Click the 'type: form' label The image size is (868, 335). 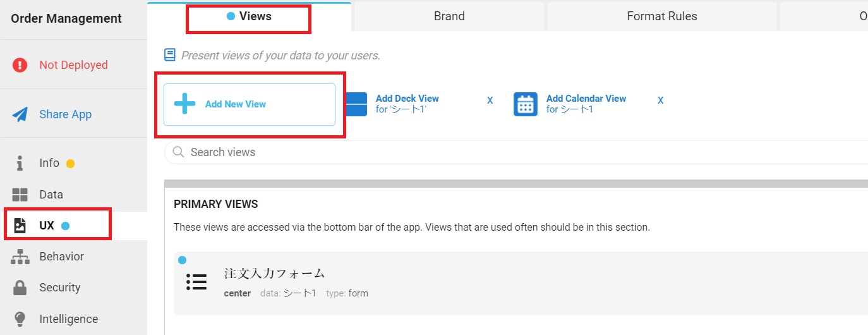[x=347, y=293]
